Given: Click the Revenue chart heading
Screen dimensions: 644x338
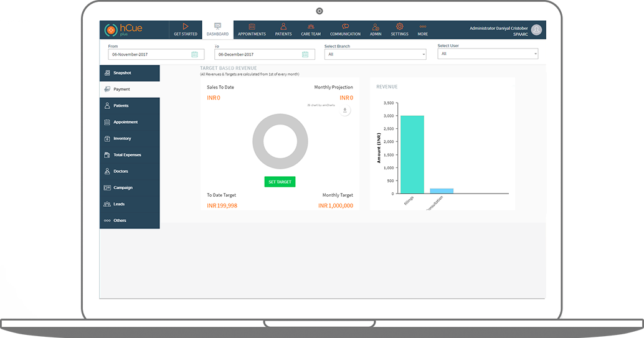Looking at the screenshot, I should point(387,87).
